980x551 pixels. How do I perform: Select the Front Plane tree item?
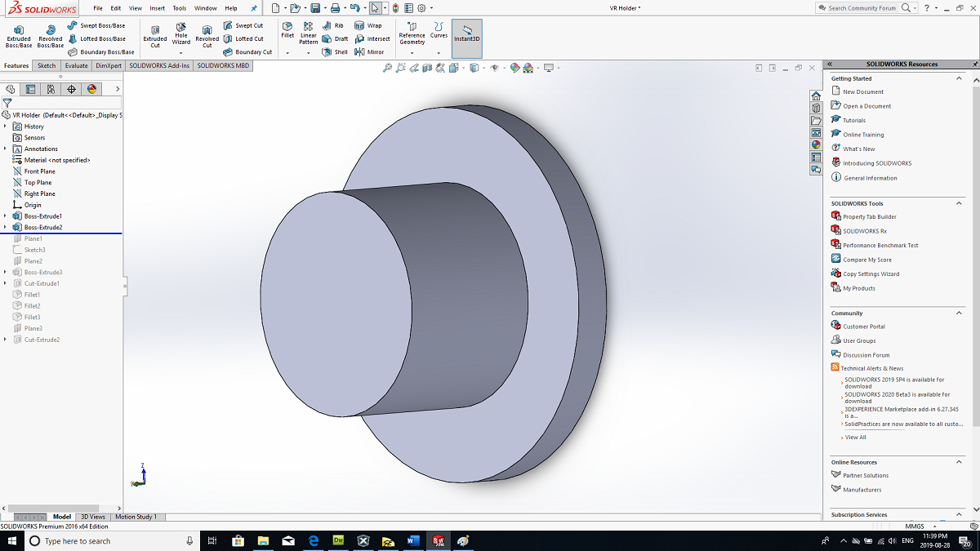pyautogui.click(x=39, y=171)
